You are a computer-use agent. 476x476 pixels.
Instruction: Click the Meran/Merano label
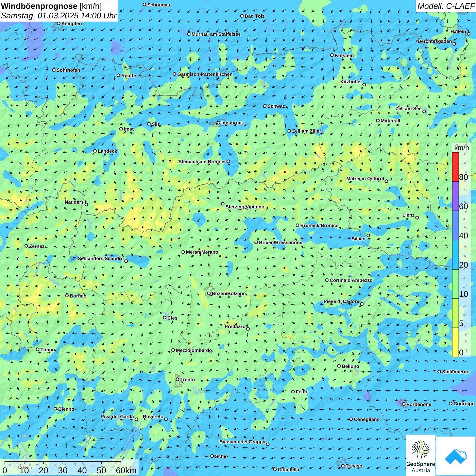pyautogui.click(x=202, y=252)
